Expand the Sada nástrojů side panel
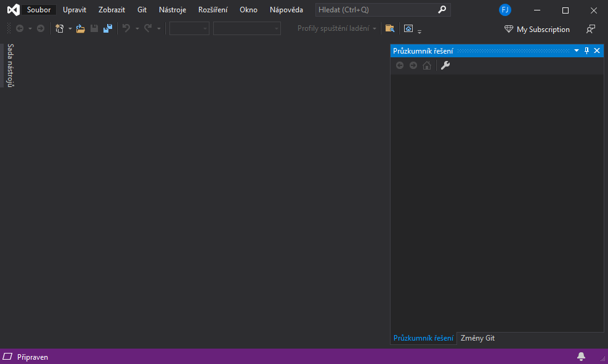The width and height of the screenshot is (608, 364). (10, 65)
